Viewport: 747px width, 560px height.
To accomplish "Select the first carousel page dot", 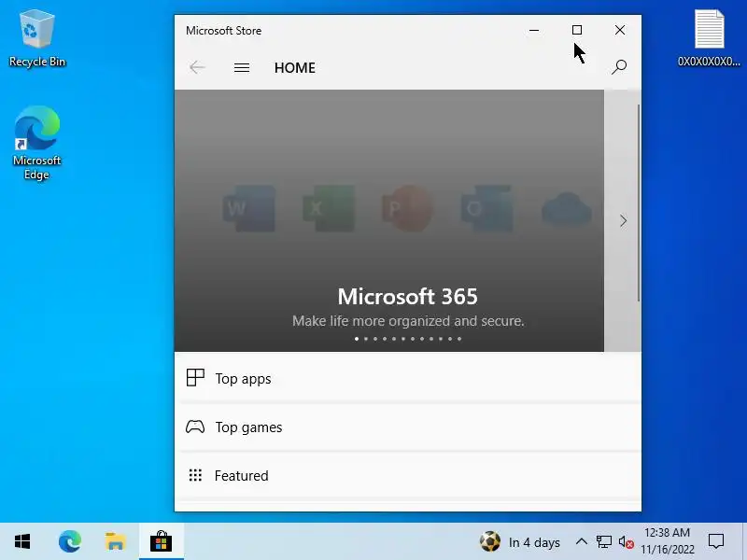I will pyautogui.click(x=357, y=339).
